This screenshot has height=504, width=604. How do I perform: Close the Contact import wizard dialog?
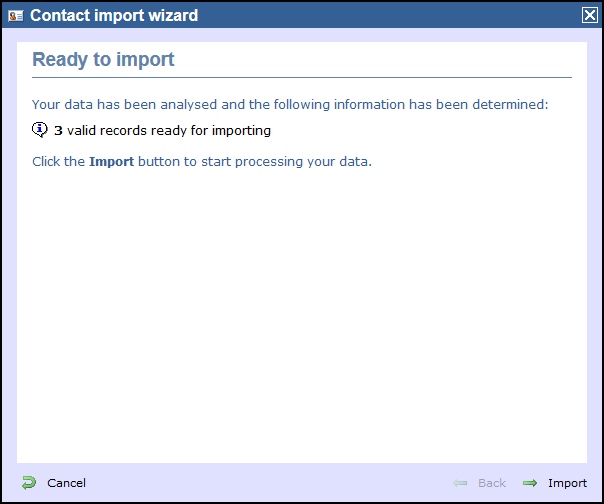589,15
